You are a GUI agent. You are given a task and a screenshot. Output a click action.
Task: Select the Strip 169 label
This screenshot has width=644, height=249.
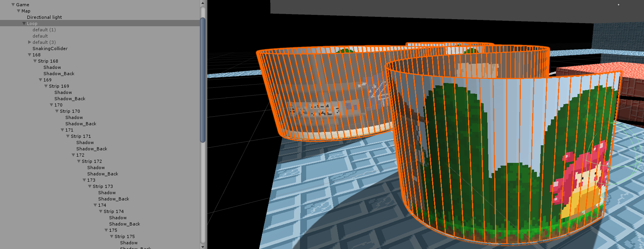click(59, 86)
